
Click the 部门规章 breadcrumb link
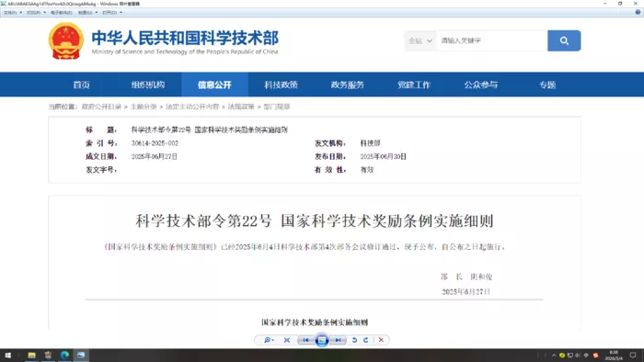coord(276,107)
